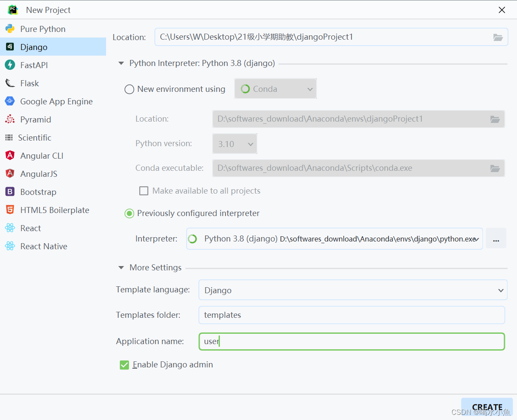The image size is (517, 420).
Task: Open the Python version 3.10 dropdown
Action: pos(235,144)
